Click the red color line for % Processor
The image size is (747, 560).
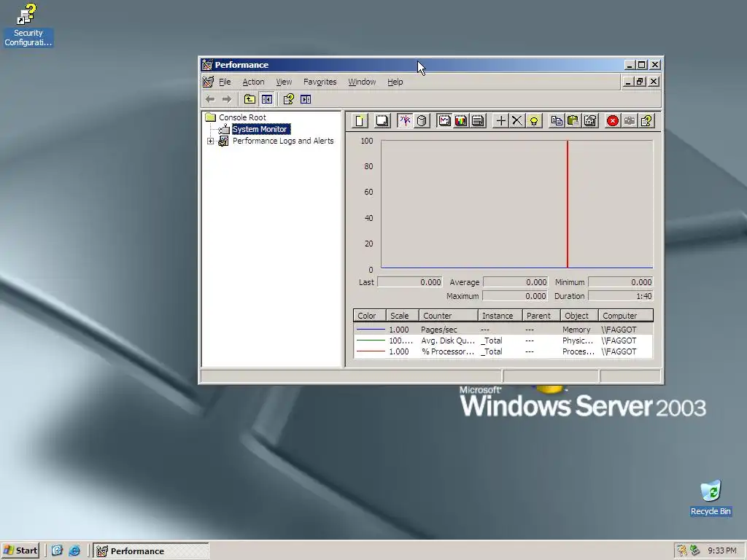371,351
